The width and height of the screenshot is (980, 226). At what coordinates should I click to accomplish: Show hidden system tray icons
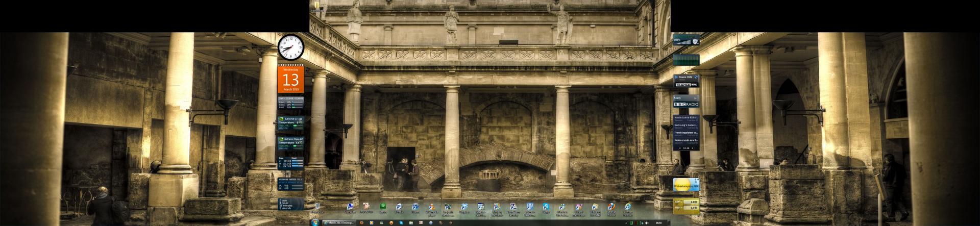click(x=626, y=223)
